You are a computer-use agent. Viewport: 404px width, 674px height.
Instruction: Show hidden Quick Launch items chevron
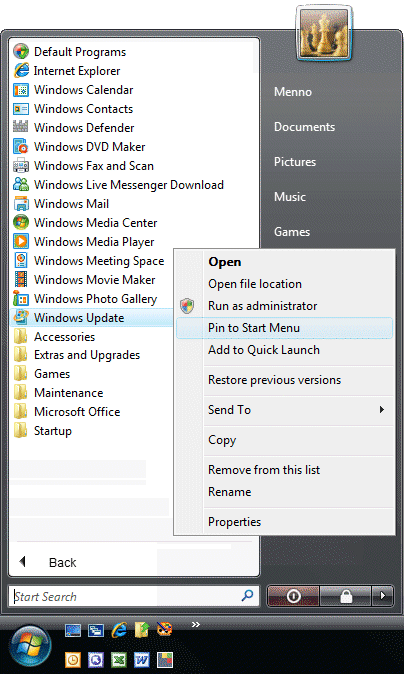click(196, 625)
